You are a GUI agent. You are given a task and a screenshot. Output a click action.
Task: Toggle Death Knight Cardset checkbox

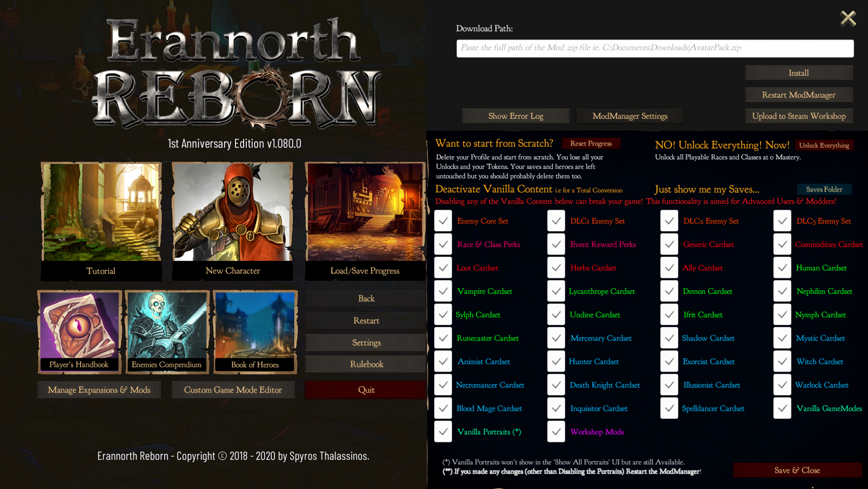556,385
